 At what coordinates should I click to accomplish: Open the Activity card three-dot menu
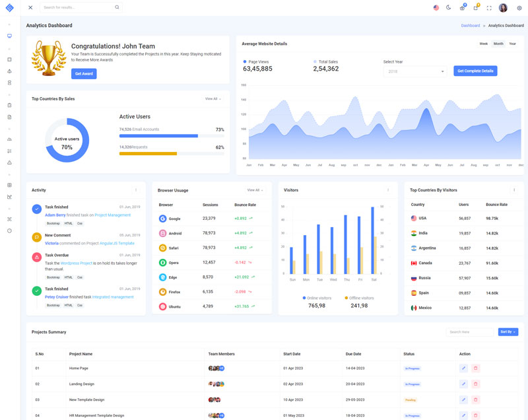click(x=136, y=190)
